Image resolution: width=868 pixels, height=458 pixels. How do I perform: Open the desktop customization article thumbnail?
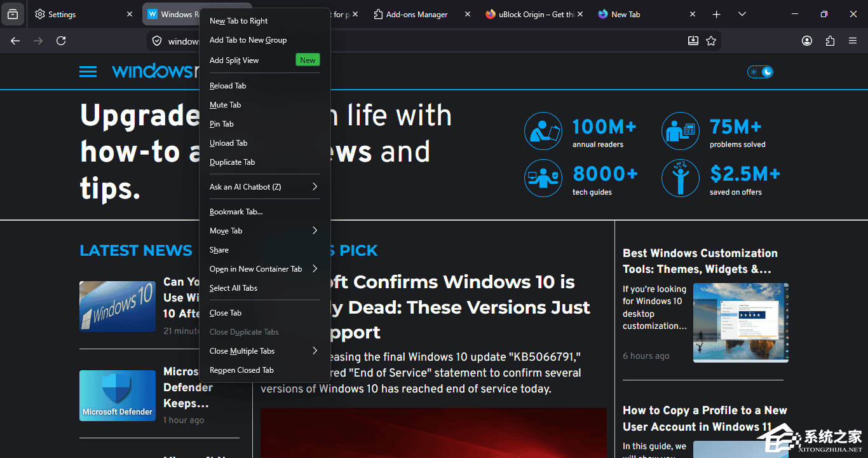coord(741,323)
